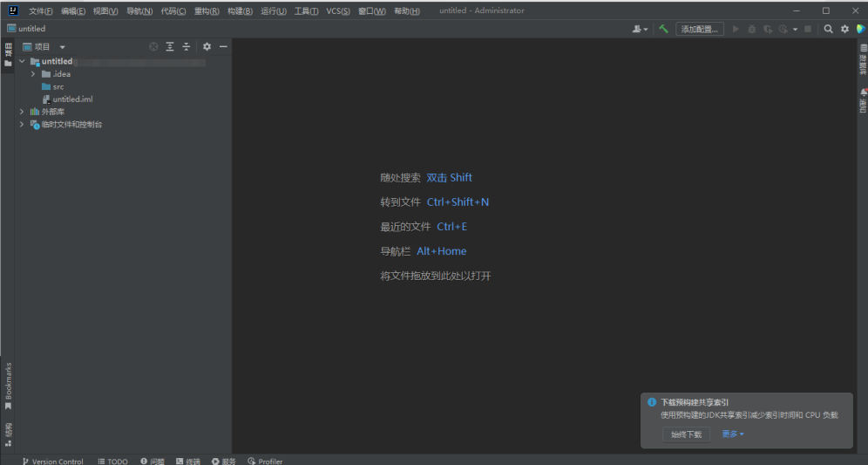Viewport: 868px width, 465px height.
Task: Open the VCS(S) menu
Action: point(337,11)
